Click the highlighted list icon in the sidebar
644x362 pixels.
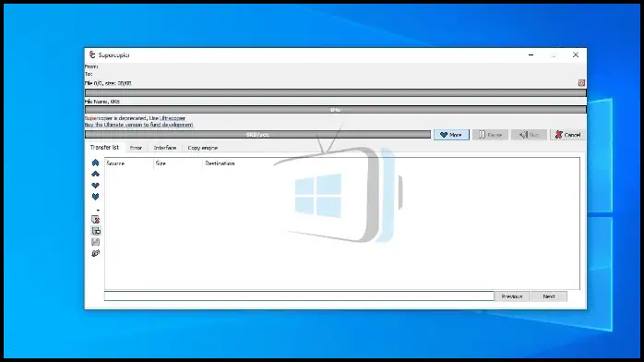[96, 231]
